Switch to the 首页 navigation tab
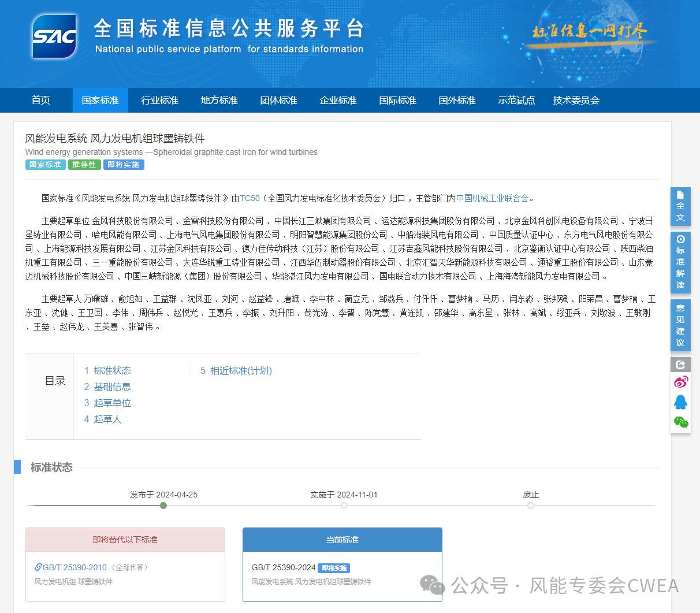The image size is (700, 613). pos(40,100)
